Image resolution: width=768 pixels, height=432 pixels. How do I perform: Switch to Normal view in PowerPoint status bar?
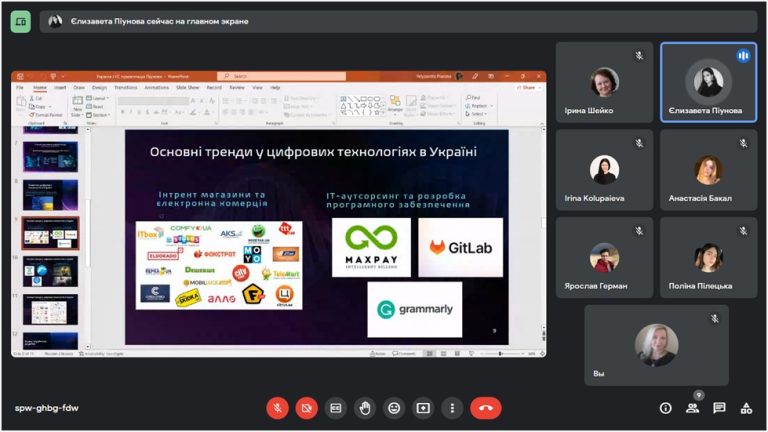[x=429, y=353]
